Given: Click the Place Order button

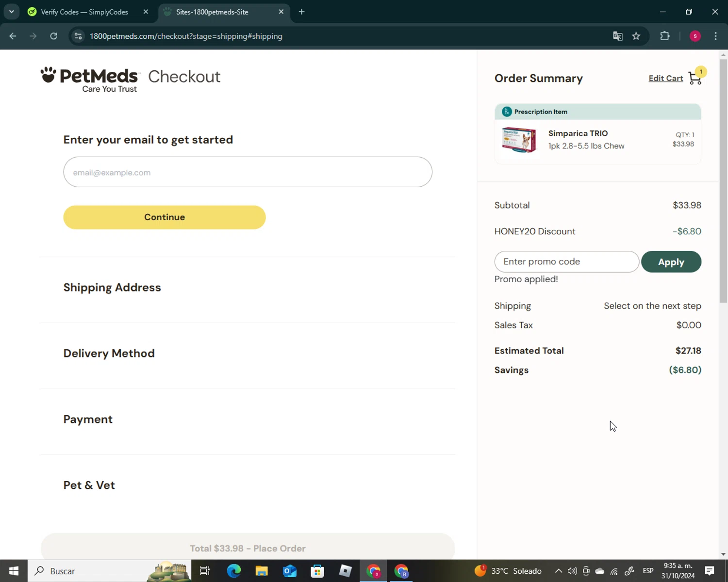Looking at the screenshot, I should pos(248,548).
